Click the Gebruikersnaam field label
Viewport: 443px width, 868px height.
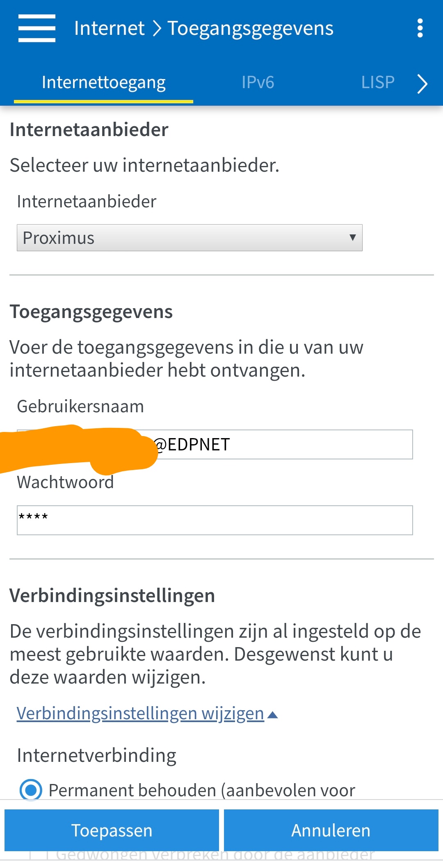coord(80,407)
